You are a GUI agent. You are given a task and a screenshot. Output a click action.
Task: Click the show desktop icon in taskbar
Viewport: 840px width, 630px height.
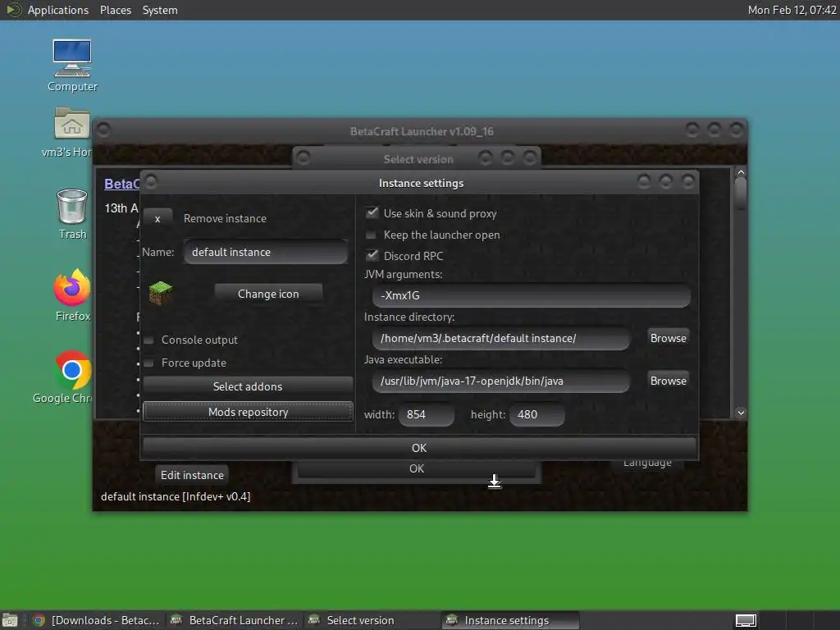tap(10, 620)
